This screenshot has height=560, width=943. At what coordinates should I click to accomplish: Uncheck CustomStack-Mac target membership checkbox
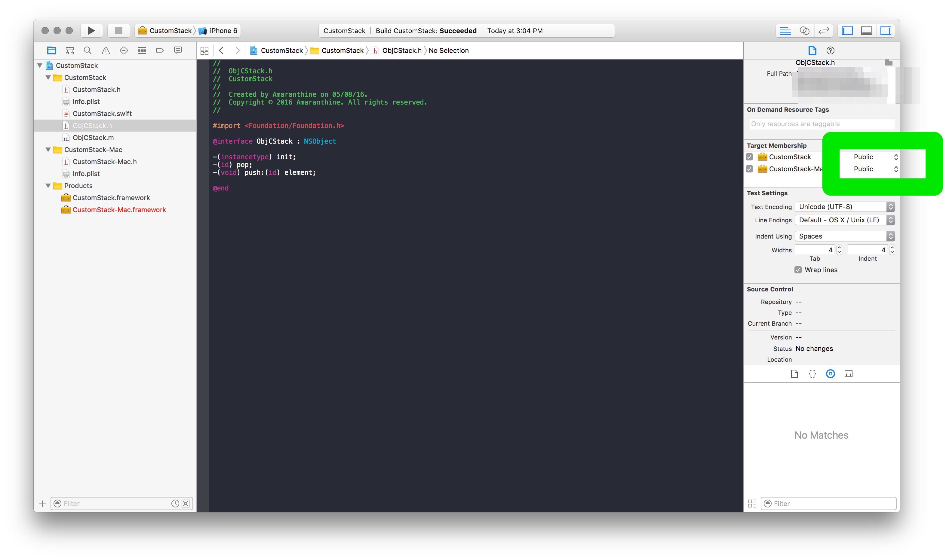[750, 169]
